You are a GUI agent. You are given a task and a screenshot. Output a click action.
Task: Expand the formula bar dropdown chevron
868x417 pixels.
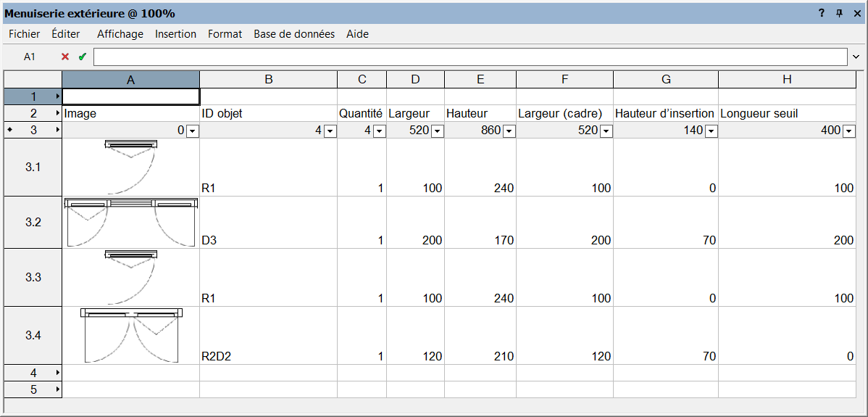coord(856,57)
